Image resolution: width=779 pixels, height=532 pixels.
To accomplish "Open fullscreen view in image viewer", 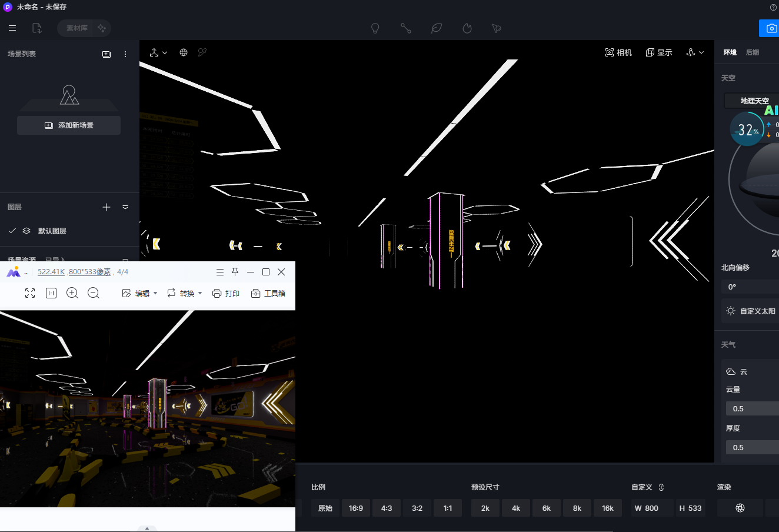I will [x=30, y=293].
